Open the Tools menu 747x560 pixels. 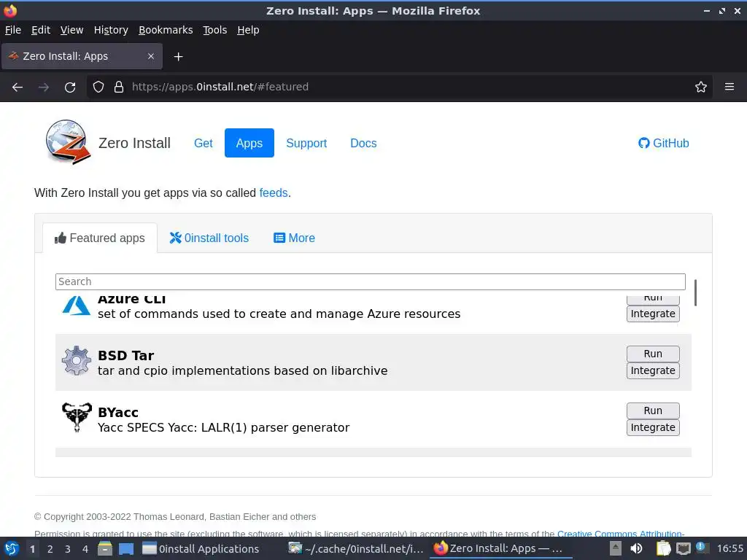click(x=214, y=30)
